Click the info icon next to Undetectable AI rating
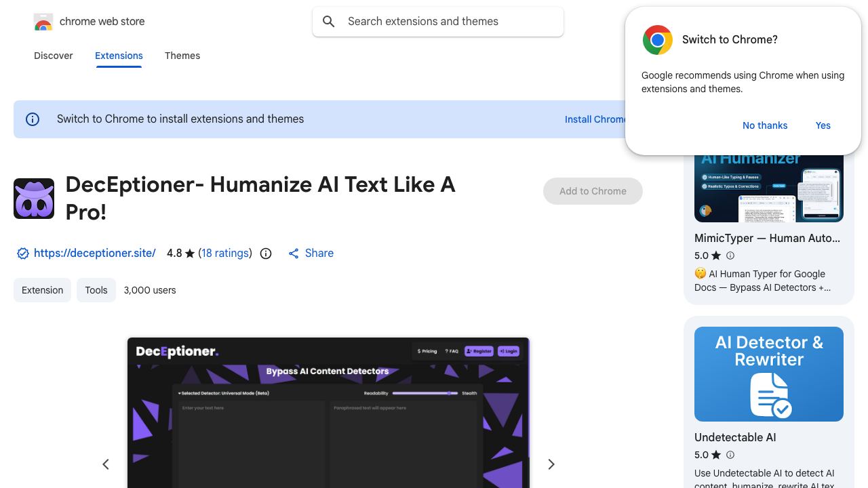The image size is (868, 488). click(730, 455)
